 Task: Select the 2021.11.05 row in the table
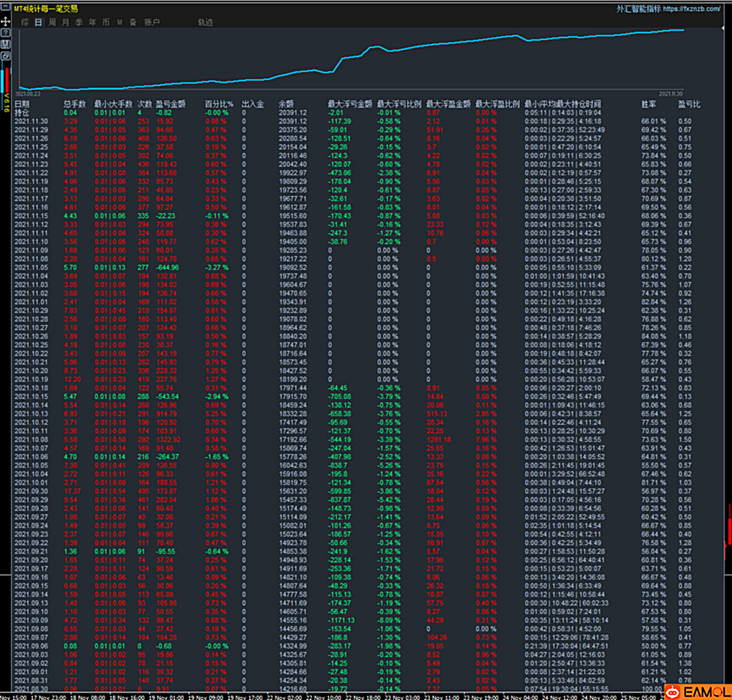(x=31, y=268)
